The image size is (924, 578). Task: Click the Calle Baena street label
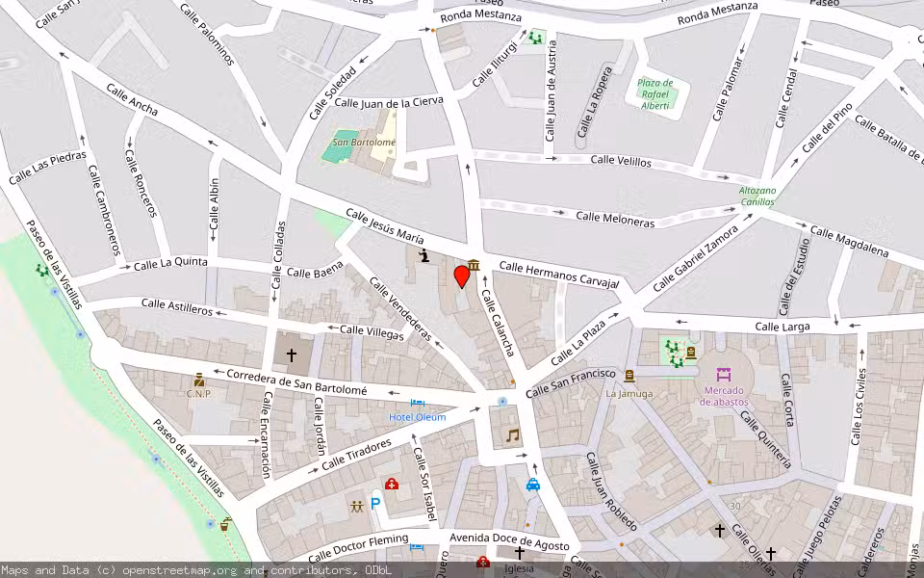point(316,270)
